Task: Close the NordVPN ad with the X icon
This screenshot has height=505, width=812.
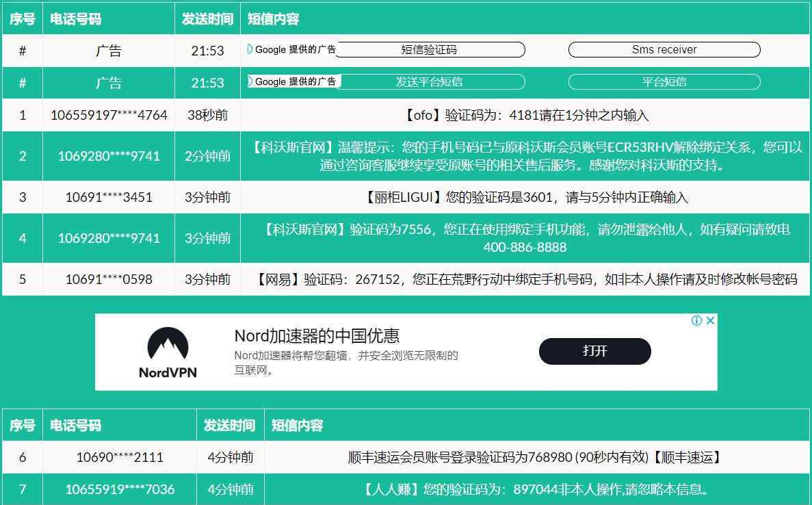Action: (711, 321)
